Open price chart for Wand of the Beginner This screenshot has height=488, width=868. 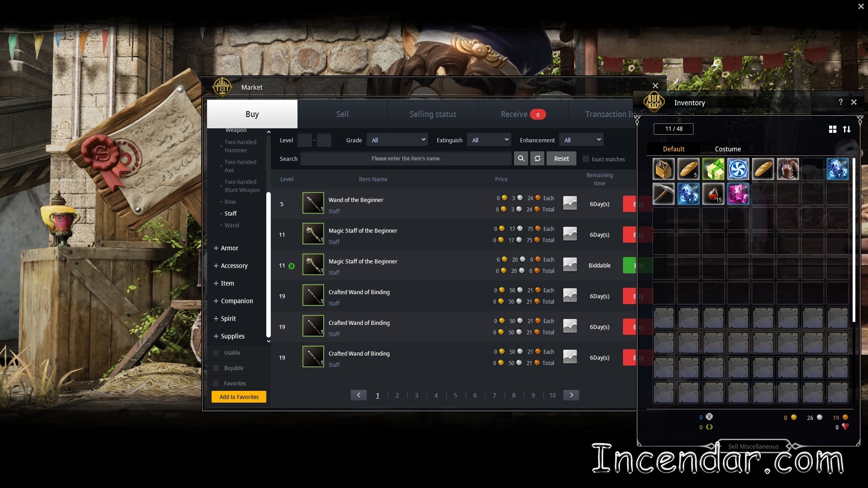[570, 203]
